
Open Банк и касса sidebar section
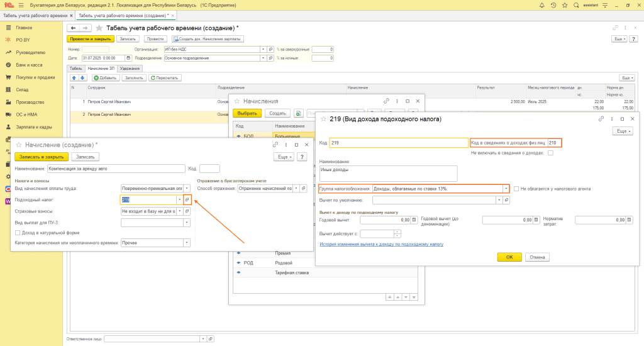(x=29, y=65)
